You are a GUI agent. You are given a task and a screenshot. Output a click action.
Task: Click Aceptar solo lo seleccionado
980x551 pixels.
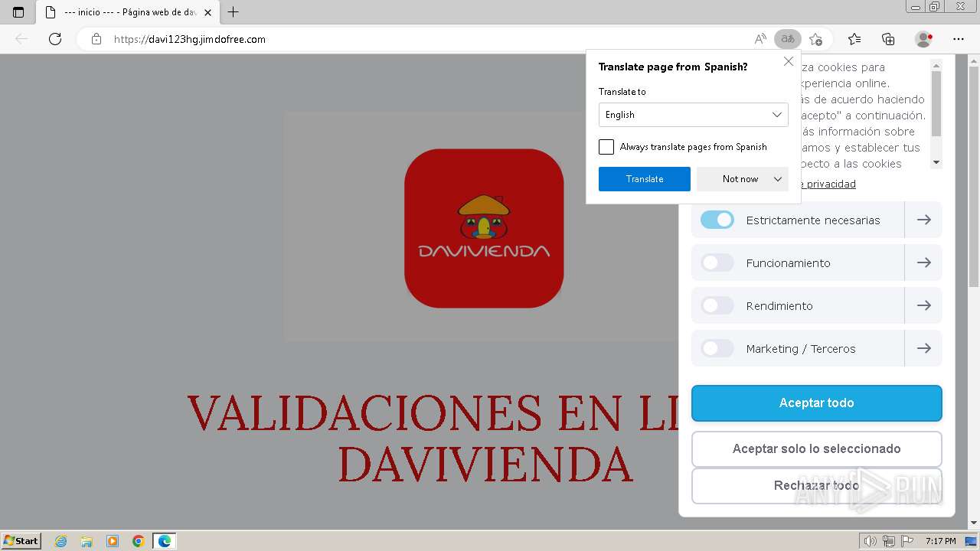click(x=817, y=449)
